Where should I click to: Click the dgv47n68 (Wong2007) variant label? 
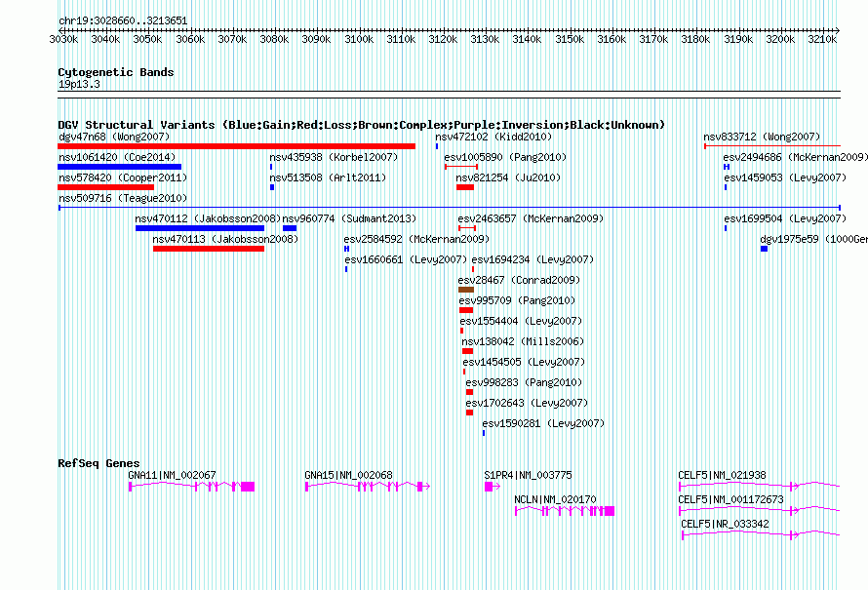(x=114, y=137)
